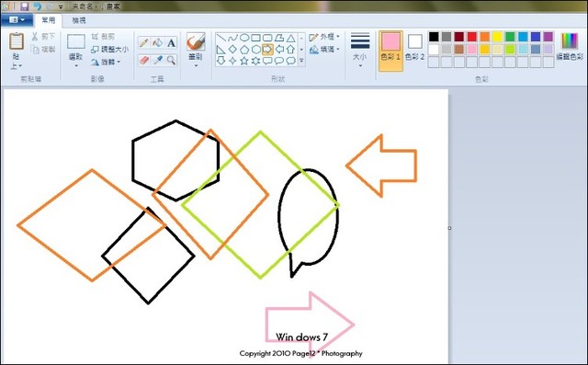The image size is (588, 365).
Task: Open the blue Paint application menu button
Action: pos(17,20)
